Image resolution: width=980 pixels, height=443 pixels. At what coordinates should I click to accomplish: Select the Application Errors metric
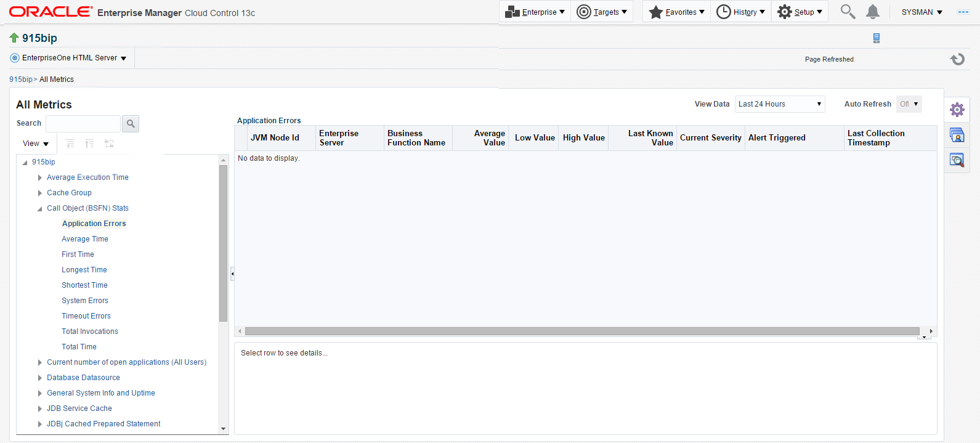point(94,224)
